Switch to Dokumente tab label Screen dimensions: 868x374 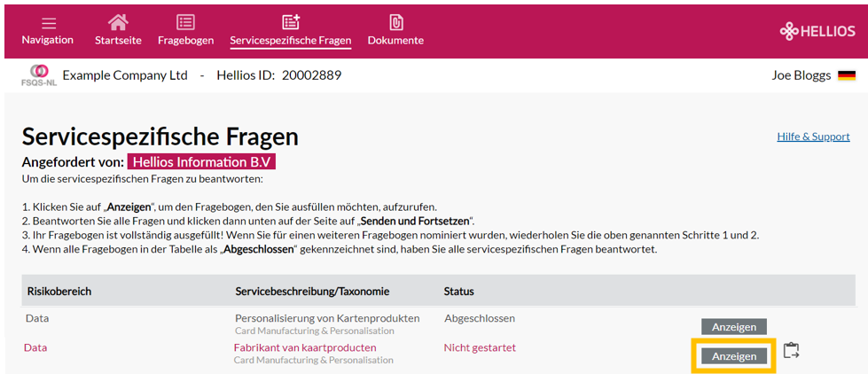pos(395,41)
